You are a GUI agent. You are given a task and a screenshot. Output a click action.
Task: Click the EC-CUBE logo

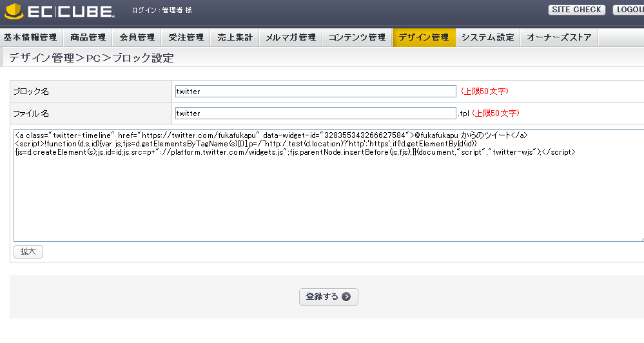point(59,11)
